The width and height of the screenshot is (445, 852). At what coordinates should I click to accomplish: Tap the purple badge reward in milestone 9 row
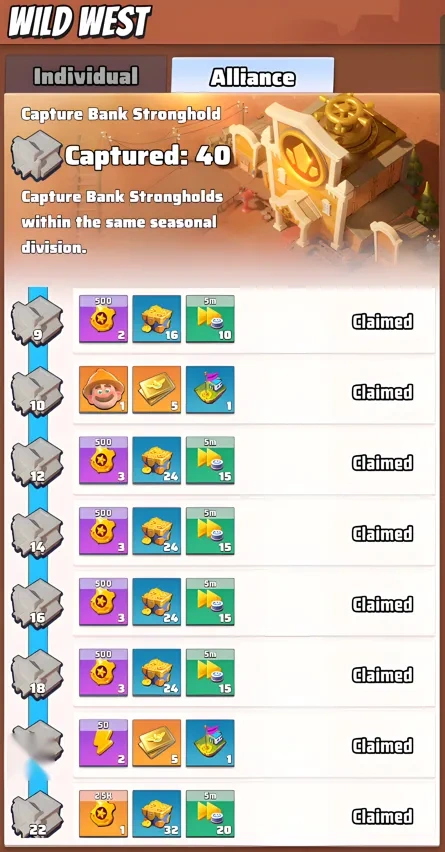click(x=103, y=319)
